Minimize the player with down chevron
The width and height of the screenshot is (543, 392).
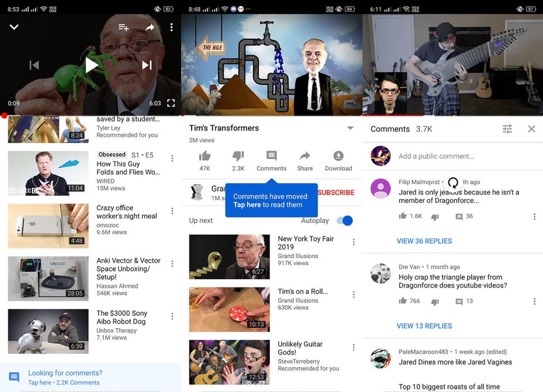pyautogui.click(x=14, y=27)
